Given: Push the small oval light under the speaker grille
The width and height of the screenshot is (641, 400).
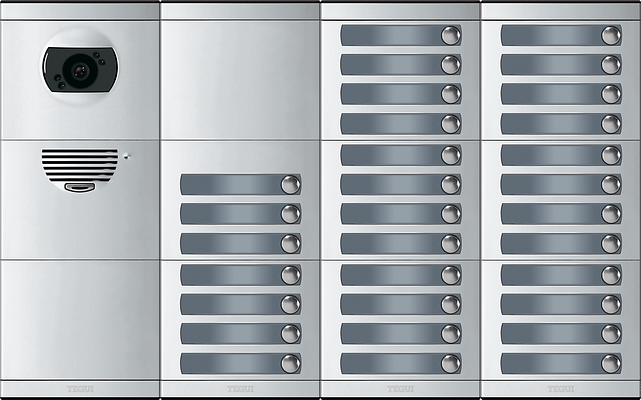Looking at the screenshot, I should (x=80, y=188).
